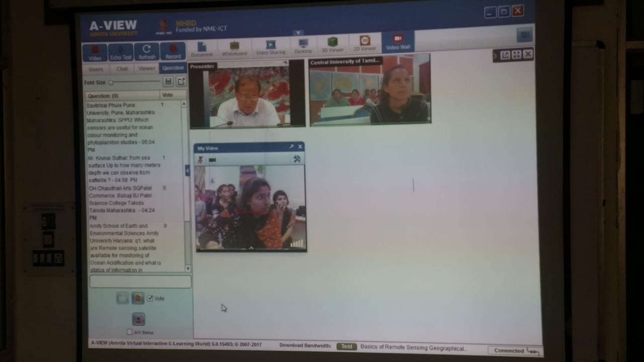Close the My Video window

pyautogui.click(x=300, y=146)
